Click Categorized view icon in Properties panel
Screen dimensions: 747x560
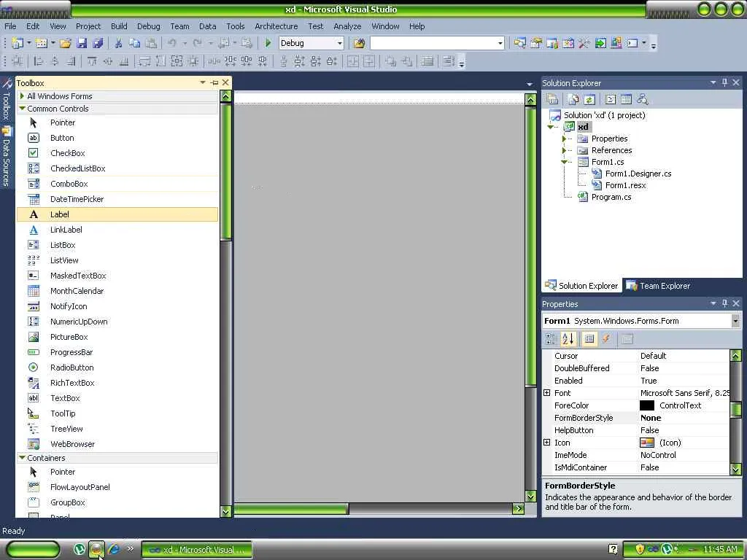(x=551, y=339)
